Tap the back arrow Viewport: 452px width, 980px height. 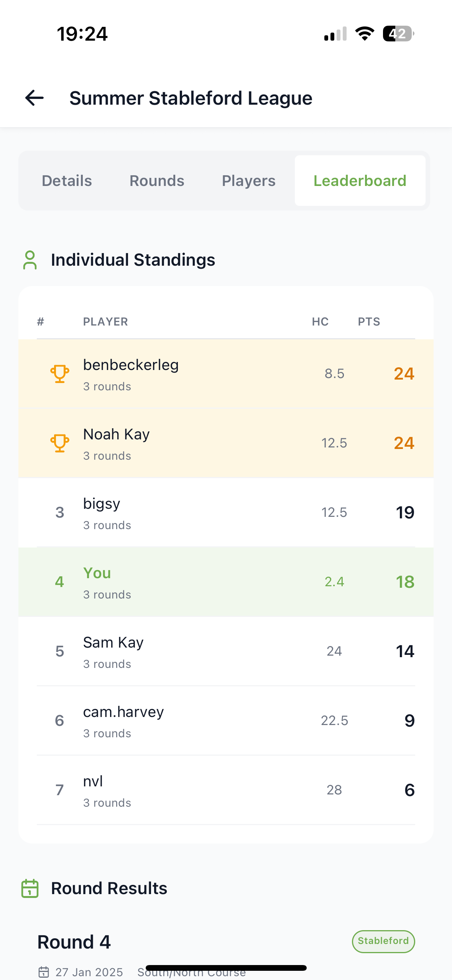coord(34,99)
